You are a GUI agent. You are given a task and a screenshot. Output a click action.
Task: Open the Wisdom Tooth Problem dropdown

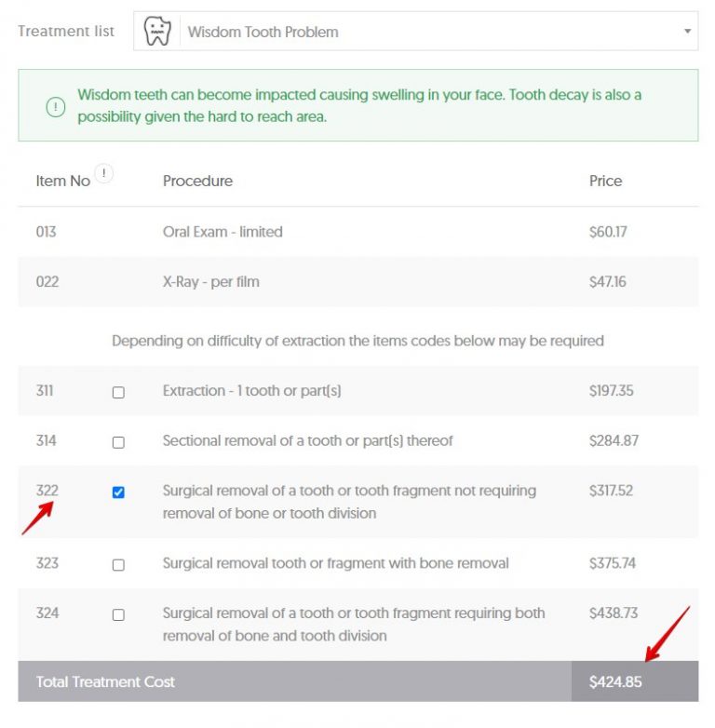(415, 32)
